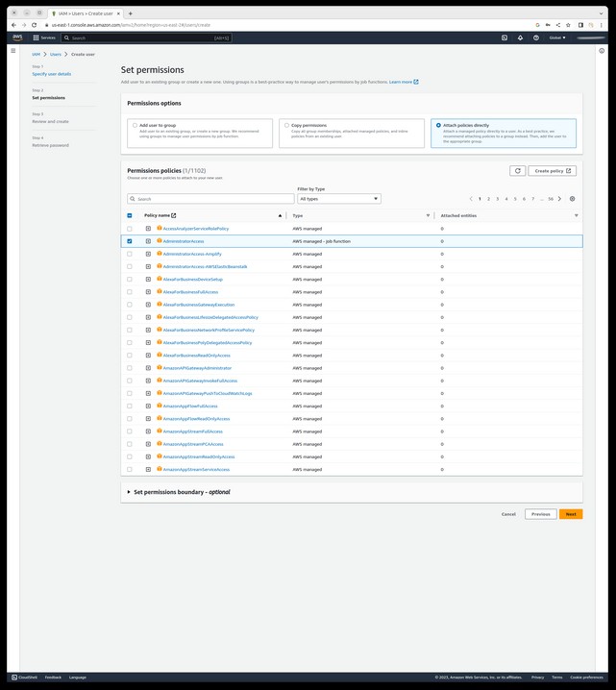Viewport: 616px width, 690px height.
Task: Expand AccessAnalyzerServiceRolePolicy row details
Action: pyautogui.click(x=148, y=229)
